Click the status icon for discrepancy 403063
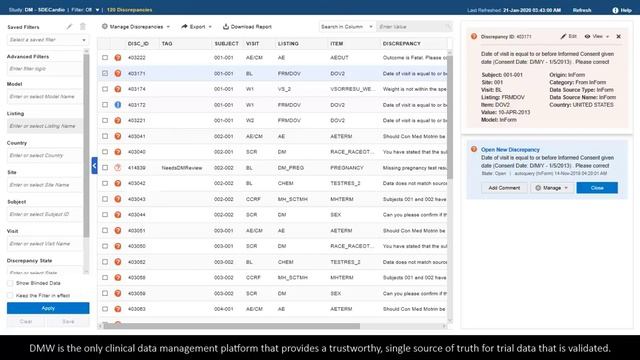The width and height of the screenshot is (640, 360). (118, 309)
